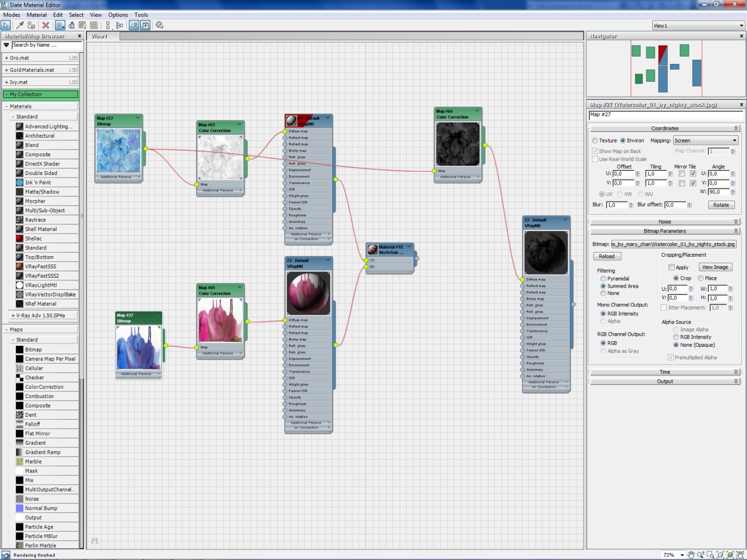Toggle the Move Children toolbar icon
747x560 pixels.
60,25
